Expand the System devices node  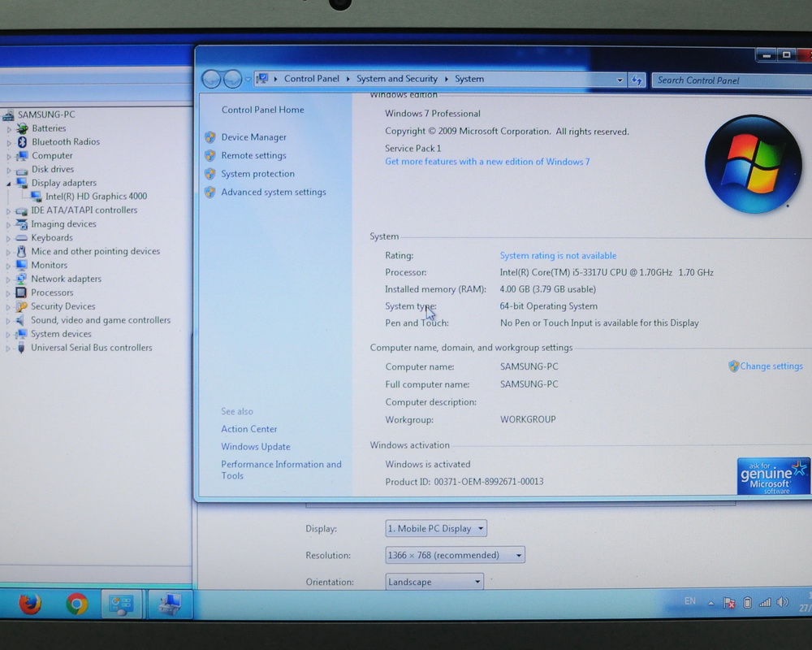click(8, 334)
